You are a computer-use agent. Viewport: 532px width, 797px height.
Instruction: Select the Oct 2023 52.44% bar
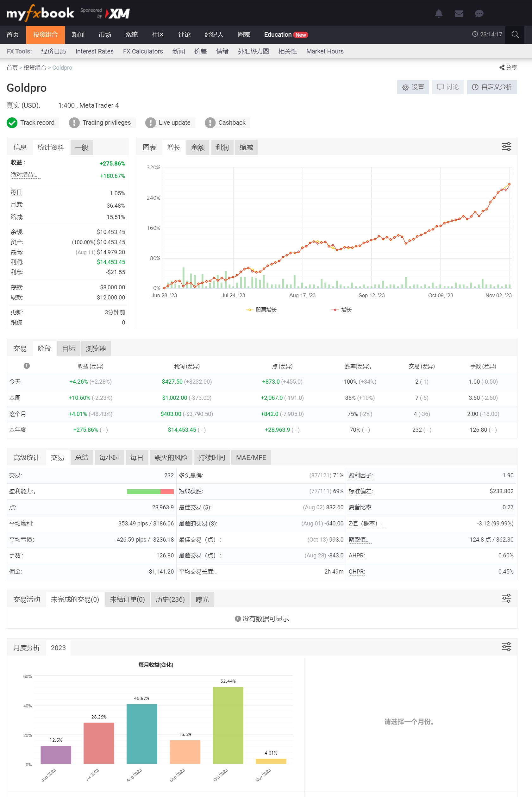[x=228, y=725]
